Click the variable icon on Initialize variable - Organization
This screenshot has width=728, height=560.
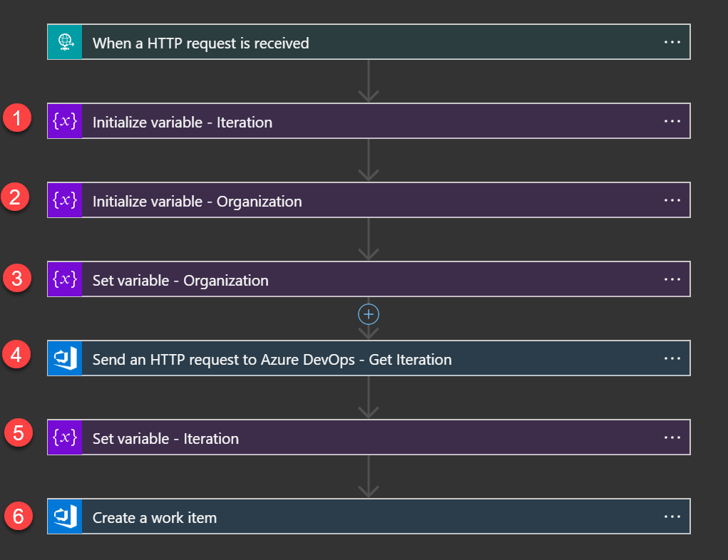[x=65, y=200]
